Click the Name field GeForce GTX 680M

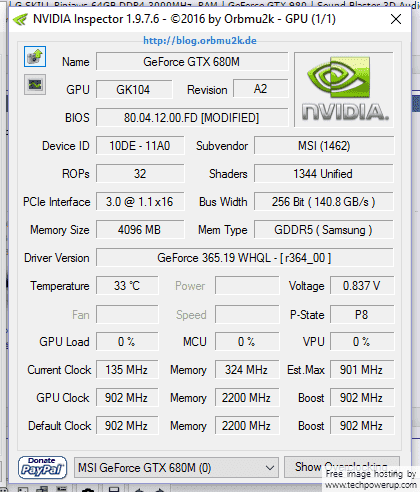[x=192, y=62]
